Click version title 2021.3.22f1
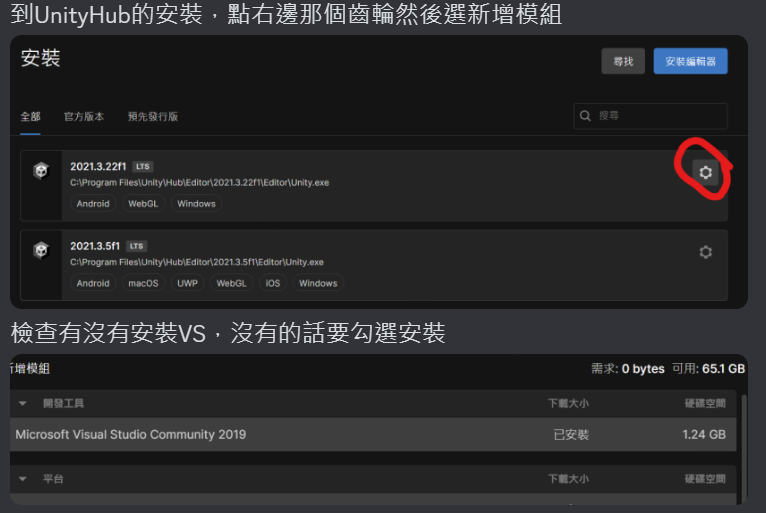Screen dimensions: 766x513 point(98,167)
